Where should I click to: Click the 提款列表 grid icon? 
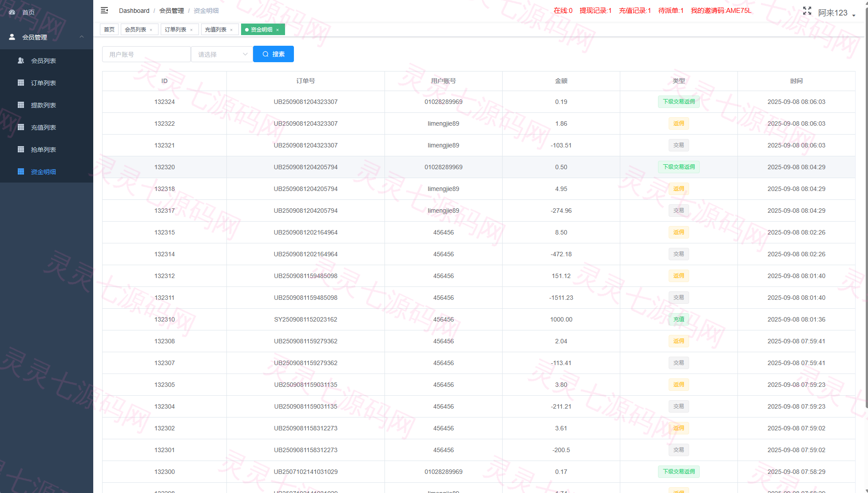(x=21, y=105)
